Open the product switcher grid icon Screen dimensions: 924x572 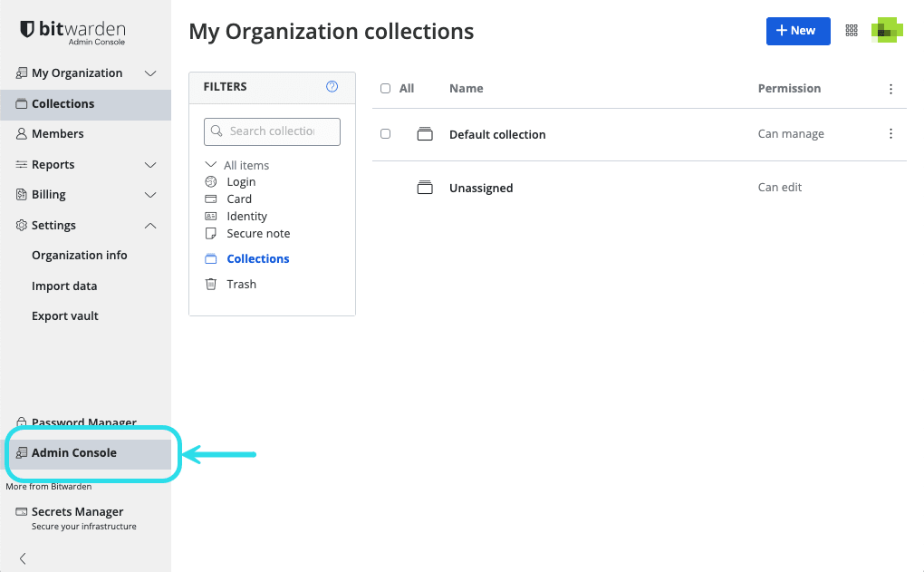coord(852,30)
